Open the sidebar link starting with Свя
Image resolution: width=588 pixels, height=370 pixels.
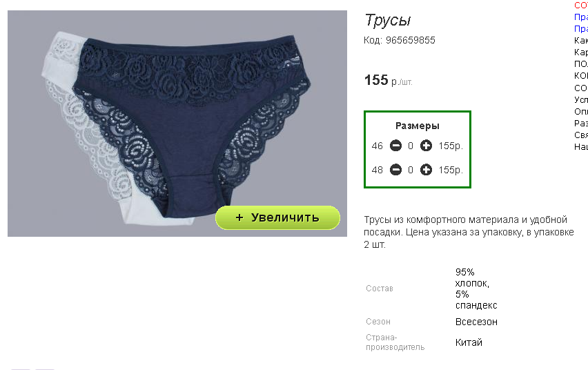[581, 135]
